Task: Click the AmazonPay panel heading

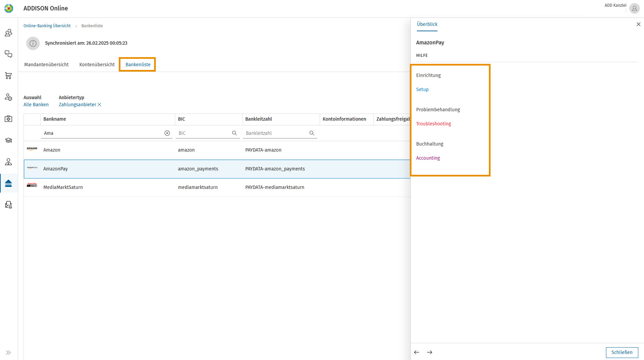Action: pyautogui.click(x=430, y=43)
